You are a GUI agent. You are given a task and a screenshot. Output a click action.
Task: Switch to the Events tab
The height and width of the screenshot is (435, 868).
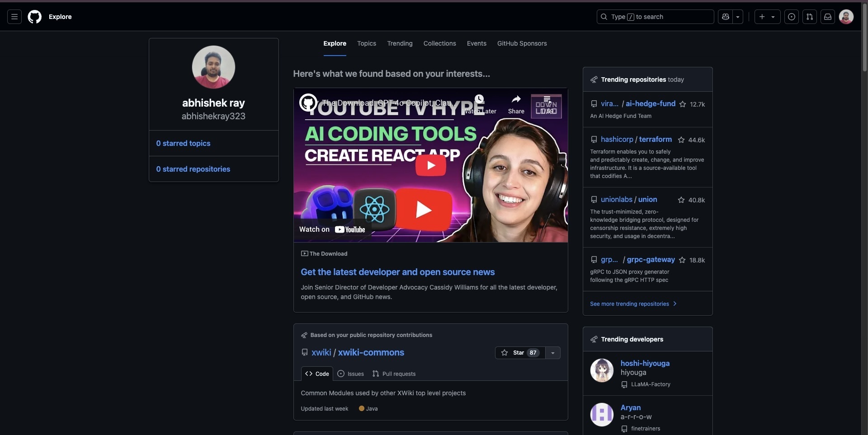pyautogui.click(x=476, y=43)
